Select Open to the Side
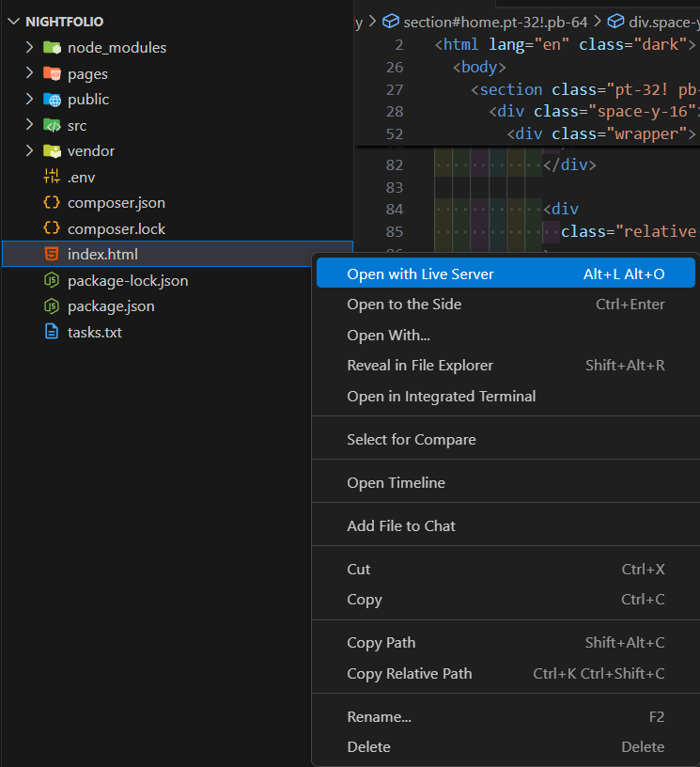Viewport: 700px width, 767px height. (x=404, y=305)
